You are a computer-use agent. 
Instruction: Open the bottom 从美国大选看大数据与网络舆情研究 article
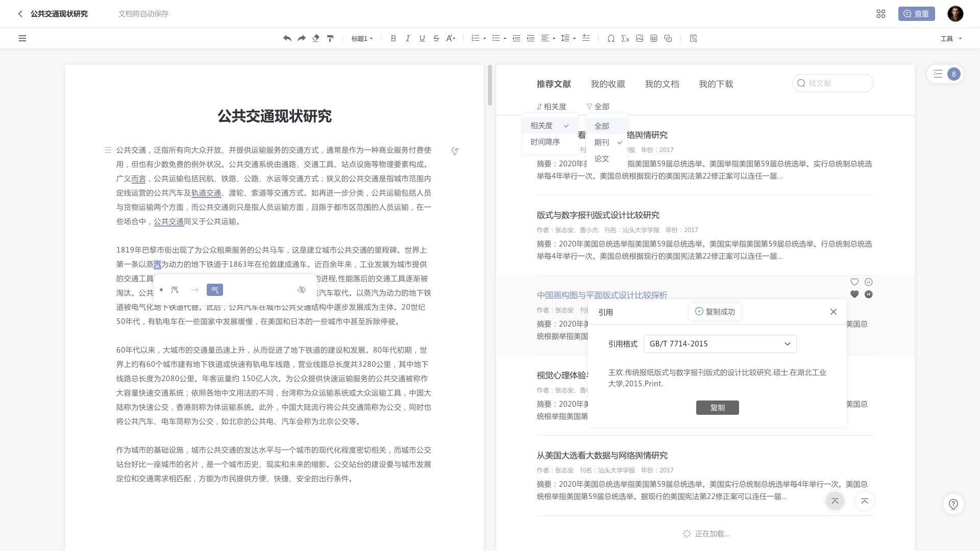(x=602, y=456)
